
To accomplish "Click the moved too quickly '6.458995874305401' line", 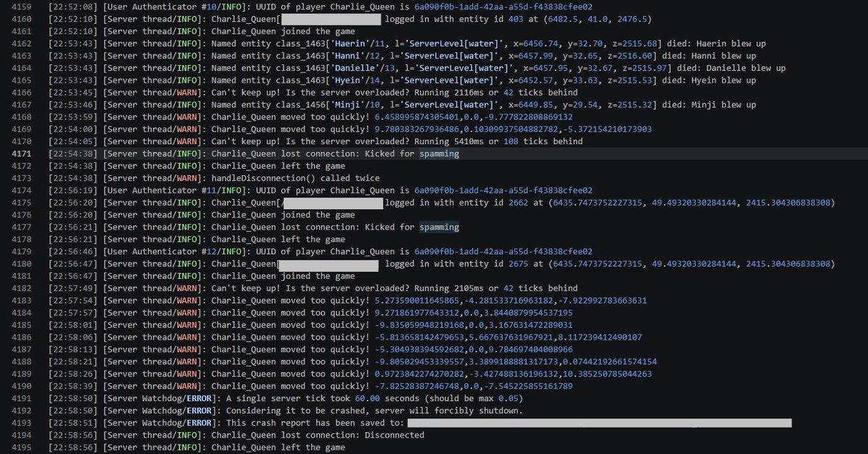I will [310, 117].
